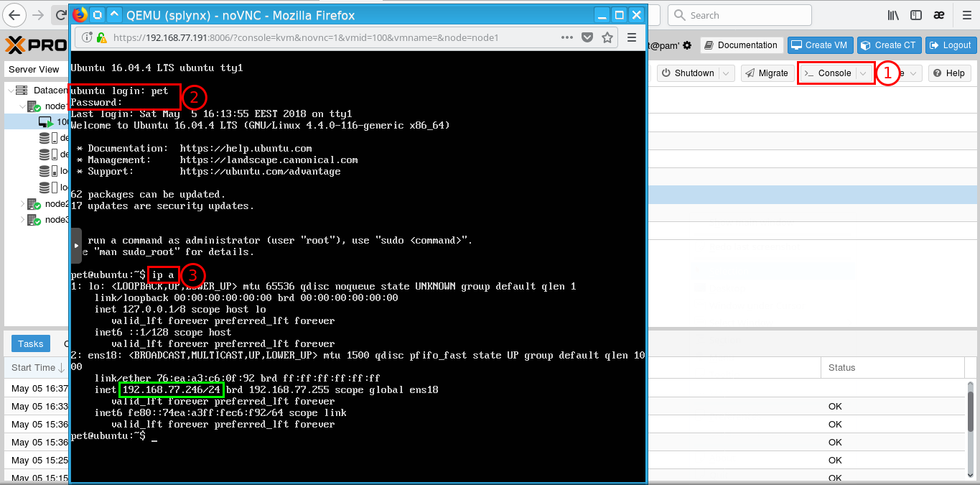Click the 192.168.77.246/24 address in terminal
The image size is (980, 485).
172,389
